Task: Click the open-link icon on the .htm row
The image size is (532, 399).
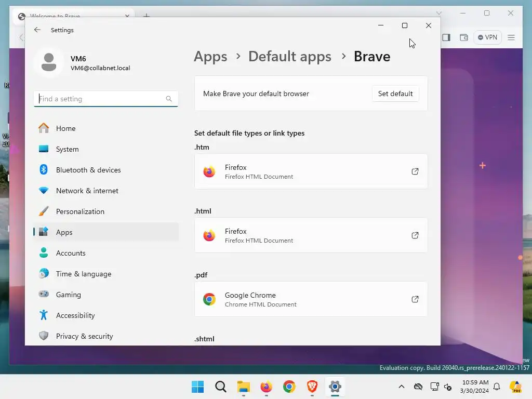Action: pyautogui.click(x=415, y=171)
